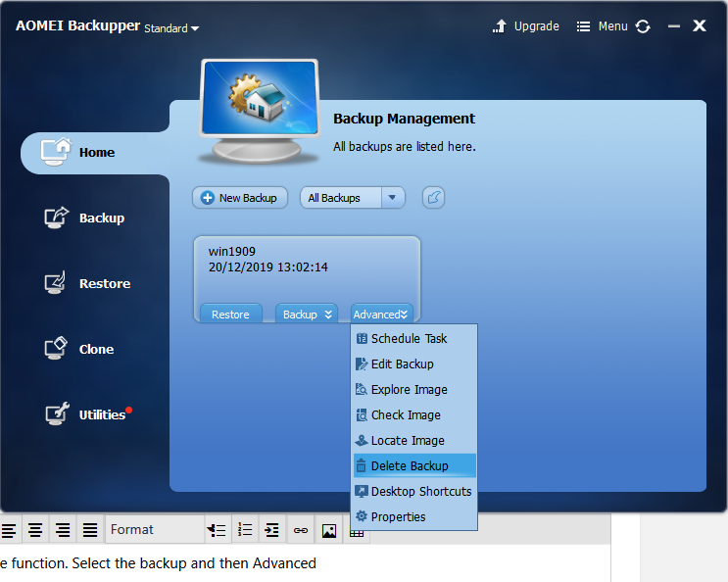Click the Backup sidebar icon

pyautogui.click(x=56, y=218)
